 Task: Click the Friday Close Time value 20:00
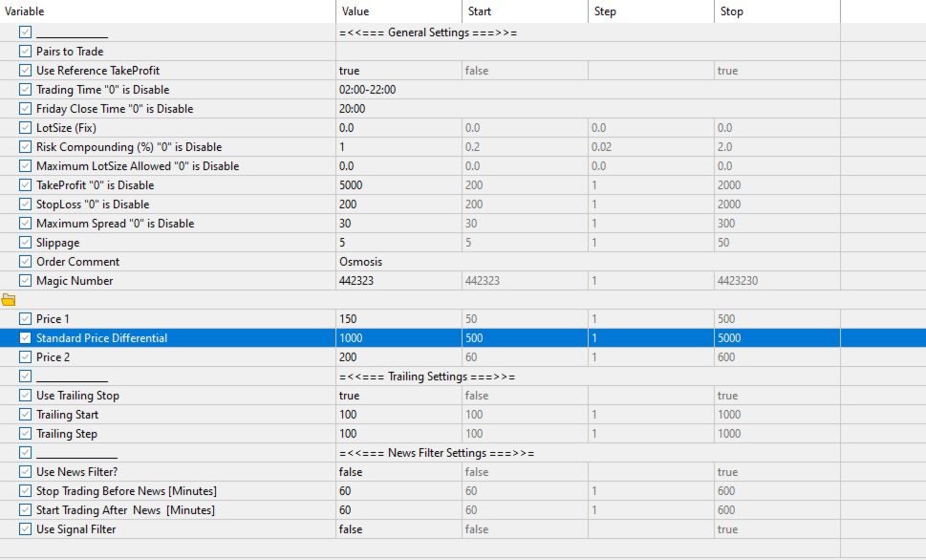[x=352, y=109]
